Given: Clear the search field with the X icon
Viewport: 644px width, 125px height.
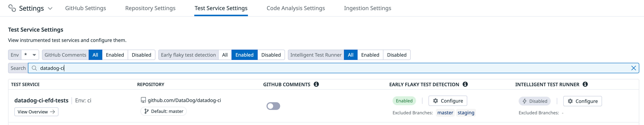Looking at the screenshot, I should coord(633,68).
